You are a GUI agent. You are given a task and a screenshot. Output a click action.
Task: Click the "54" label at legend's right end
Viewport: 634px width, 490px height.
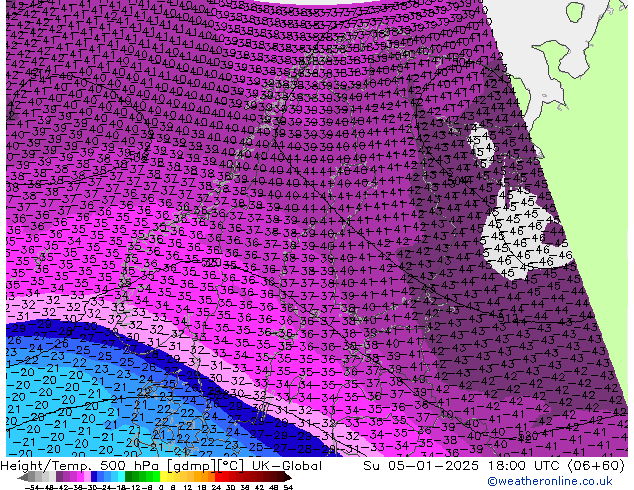pyautogui.click(x=288, y=487)
